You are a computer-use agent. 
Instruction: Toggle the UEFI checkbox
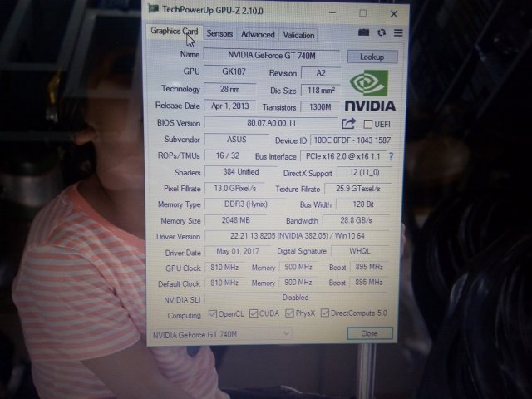tap(367, 124)
